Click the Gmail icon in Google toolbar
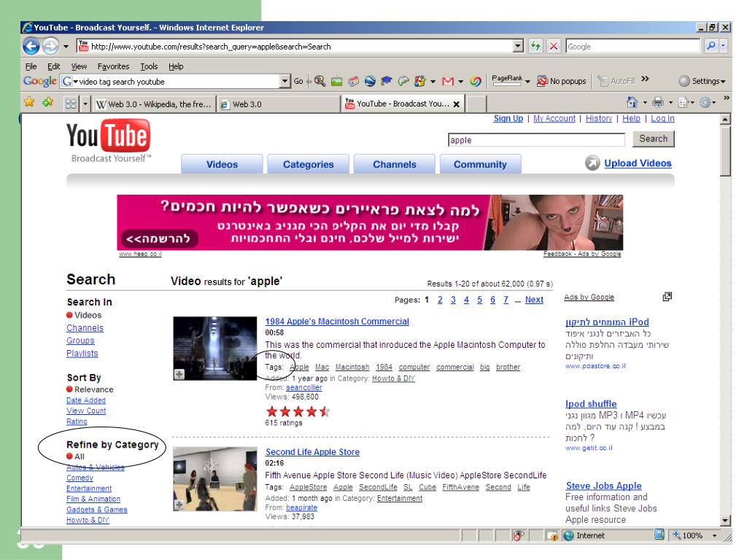This screenshot has height=560, width=747. click(448, 82)
